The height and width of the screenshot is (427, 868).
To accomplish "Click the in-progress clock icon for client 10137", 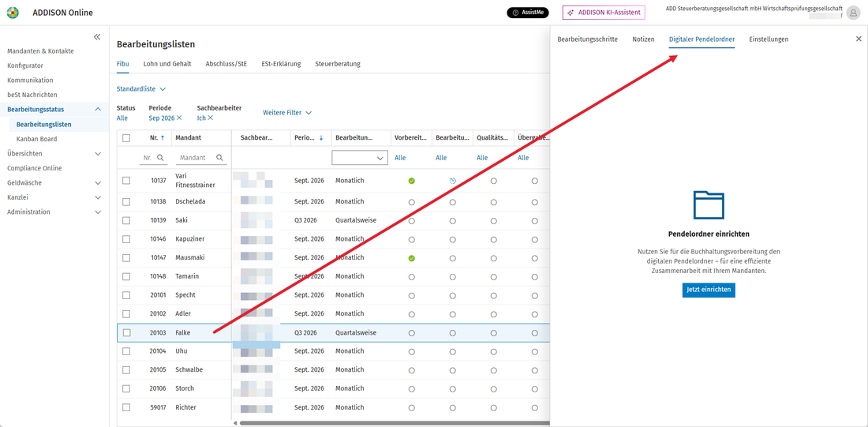I will (452, 181).
